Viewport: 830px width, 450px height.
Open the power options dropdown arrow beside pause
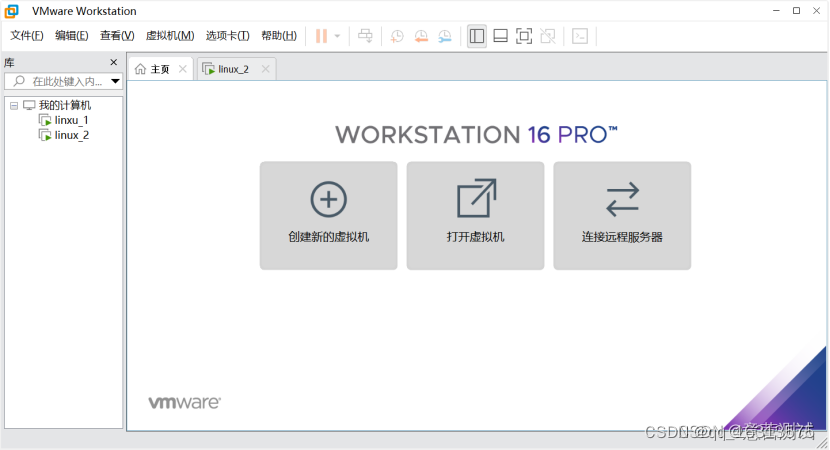click(337, 36)
